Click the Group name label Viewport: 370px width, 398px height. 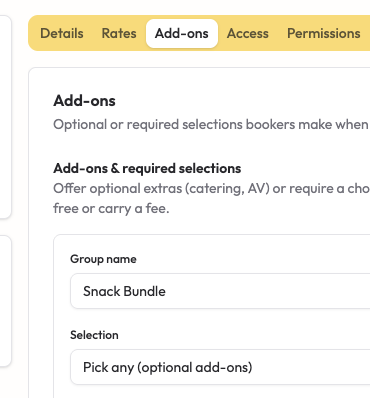pos(103,259)
